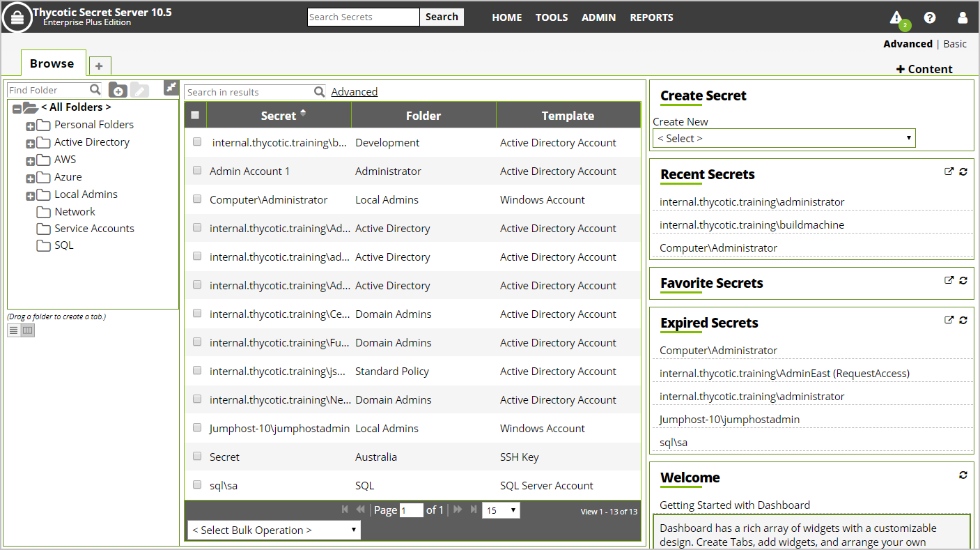
Task: Switch to list view layout icon
Action: pyautogui.click(x=13, y=330)
